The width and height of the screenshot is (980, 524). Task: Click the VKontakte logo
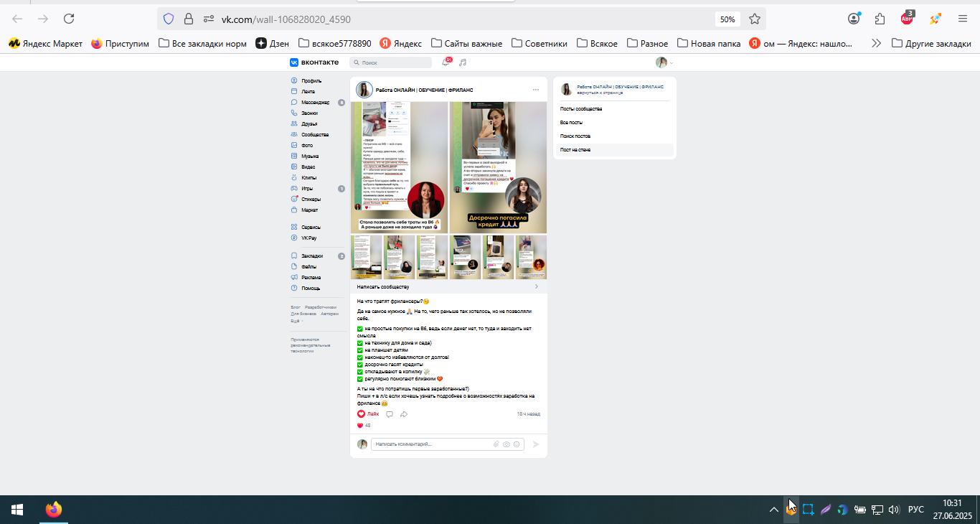pos(314,62)
